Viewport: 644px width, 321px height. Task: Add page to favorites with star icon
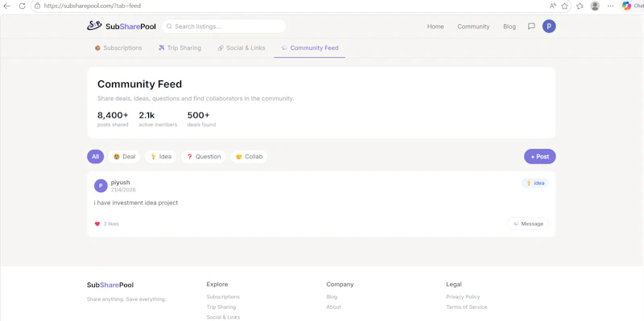pos(565,6)
